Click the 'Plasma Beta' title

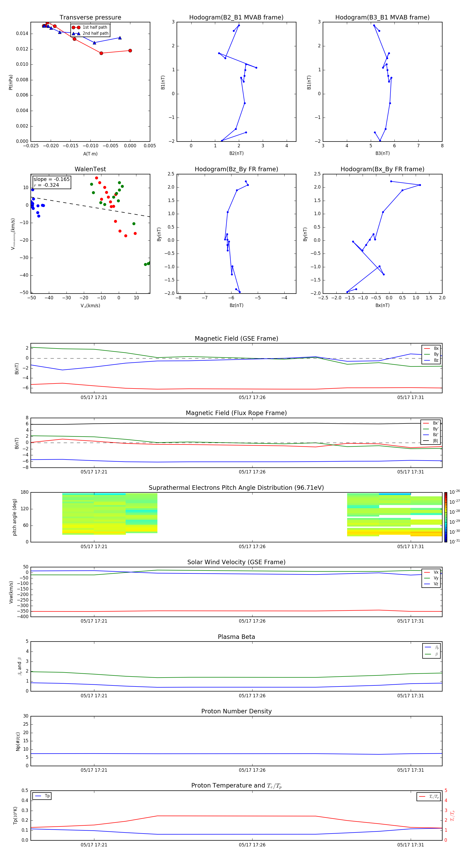pos(236,637)
